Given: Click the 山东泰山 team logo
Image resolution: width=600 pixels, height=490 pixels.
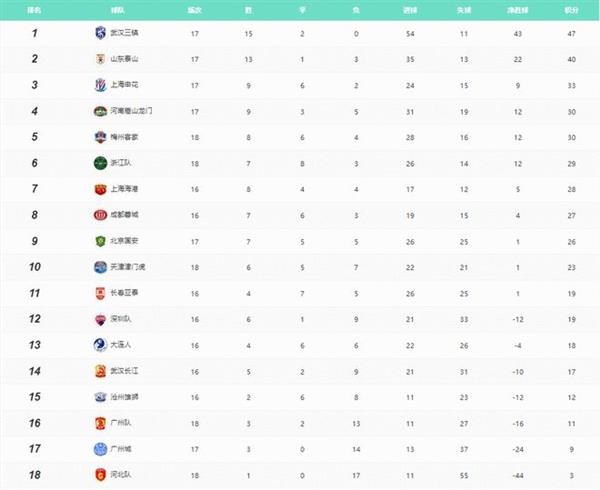Looking at the screenshot, I should pyautogui.click(x=100, y=59).
